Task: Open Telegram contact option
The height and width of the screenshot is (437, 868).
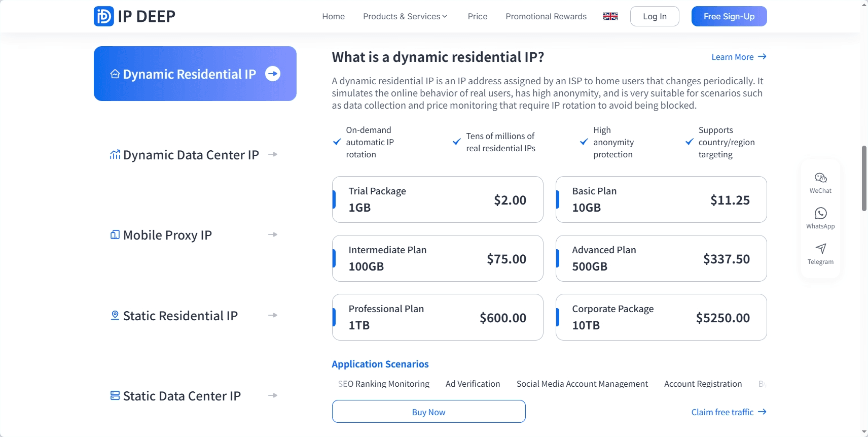Action: [820, 253]
